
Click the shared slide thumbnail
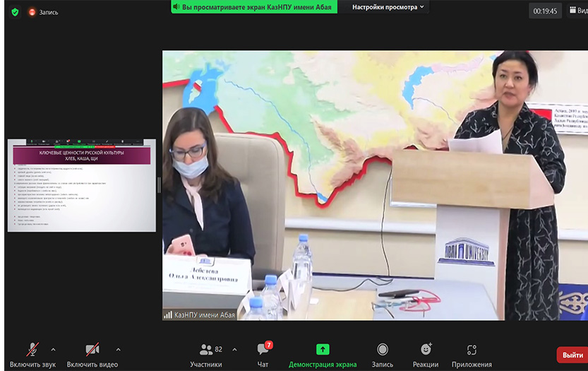pyautogui.click(x=82, y=185)
